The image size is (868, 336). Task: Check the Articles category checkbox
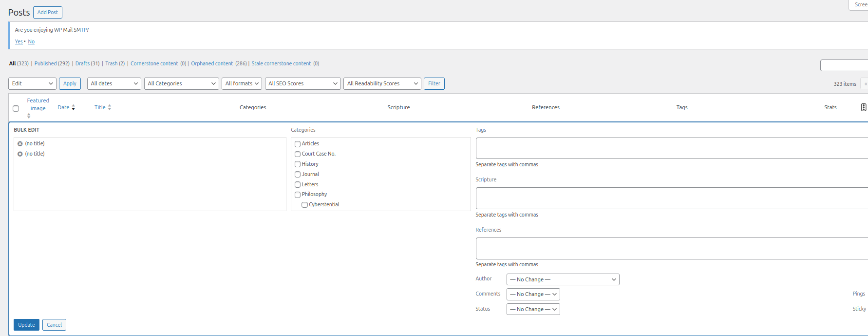coord(298,144)
